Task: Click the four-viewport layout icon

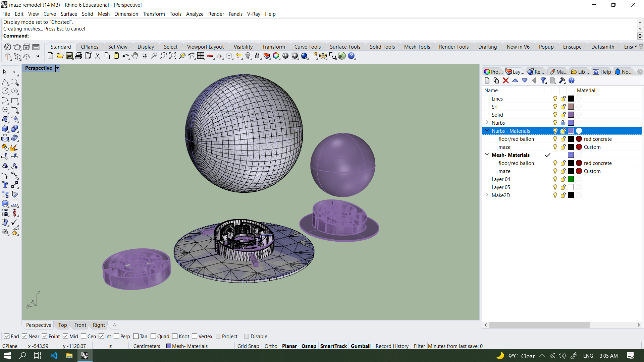Action: click(201, 56)
